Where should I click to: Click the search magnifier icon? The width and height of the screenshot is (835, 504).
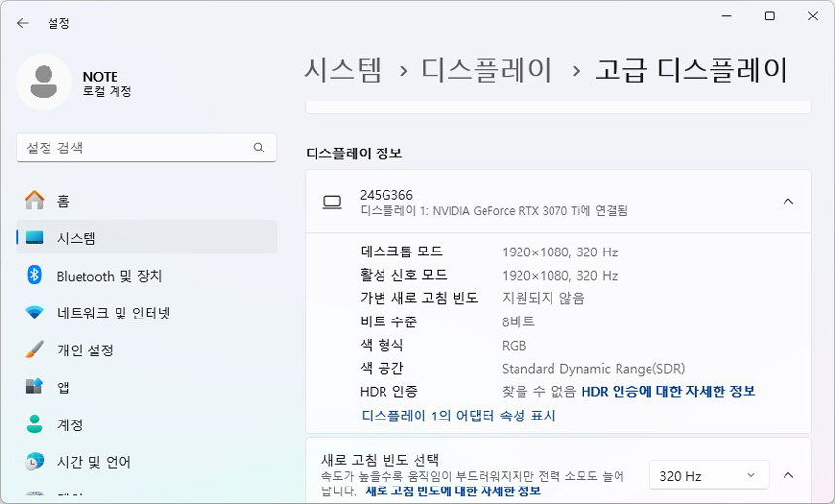259,148
